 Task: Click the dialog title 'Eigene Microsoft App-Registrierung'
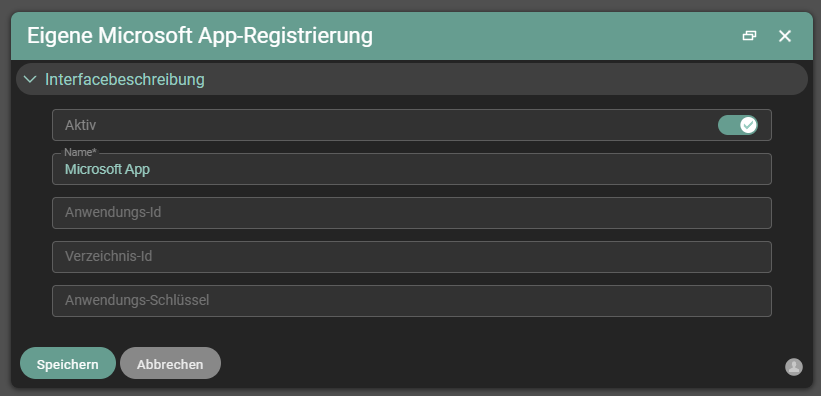[x=199, y=36]
